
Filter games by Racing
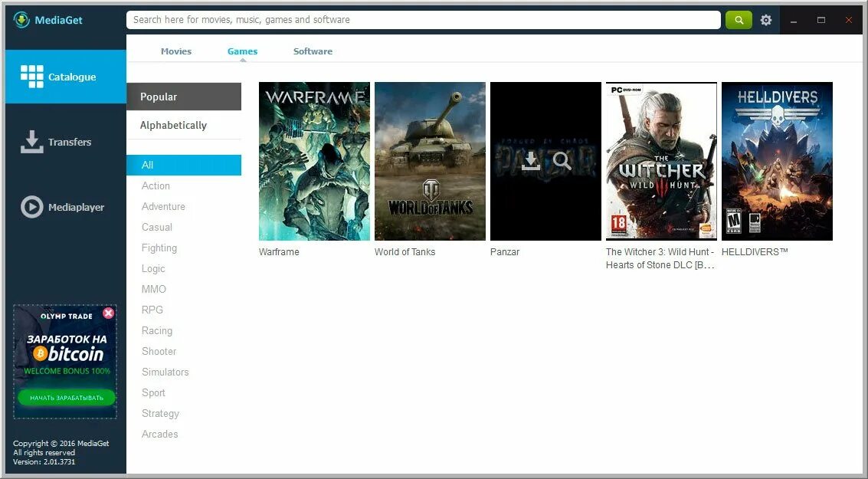[156, 330]
